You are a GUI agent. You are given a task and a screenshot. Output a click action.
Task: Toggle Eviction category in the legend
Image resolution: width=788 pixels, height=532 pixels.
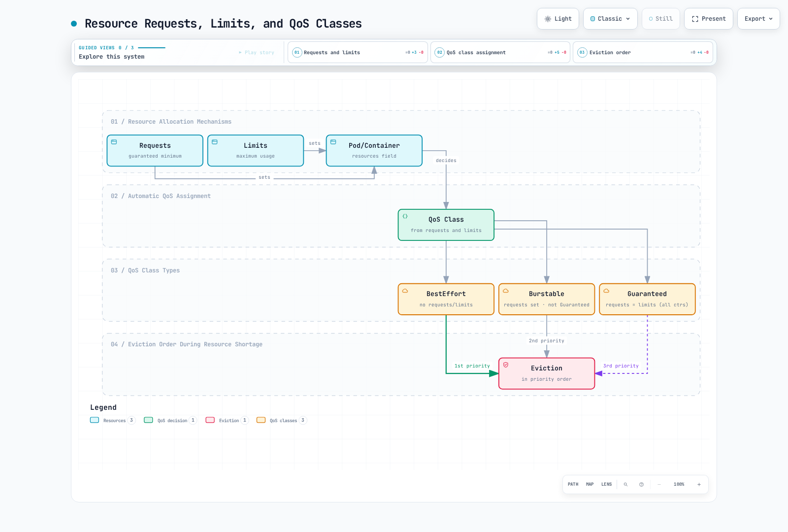tap(227, 420)
